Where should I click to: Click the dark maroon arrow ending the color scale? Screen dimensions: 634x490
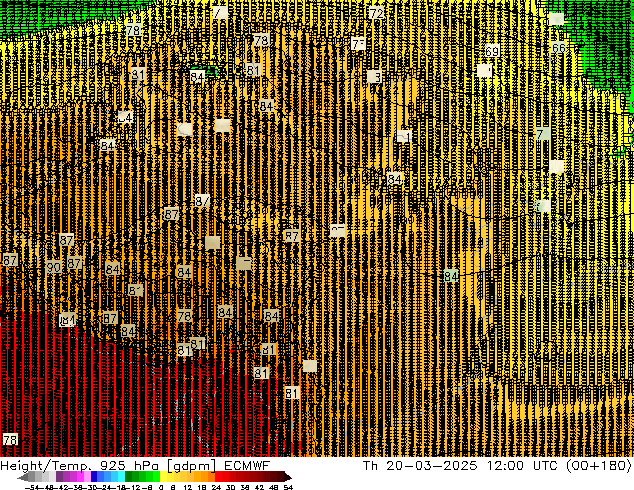click(x=288, y=477)
